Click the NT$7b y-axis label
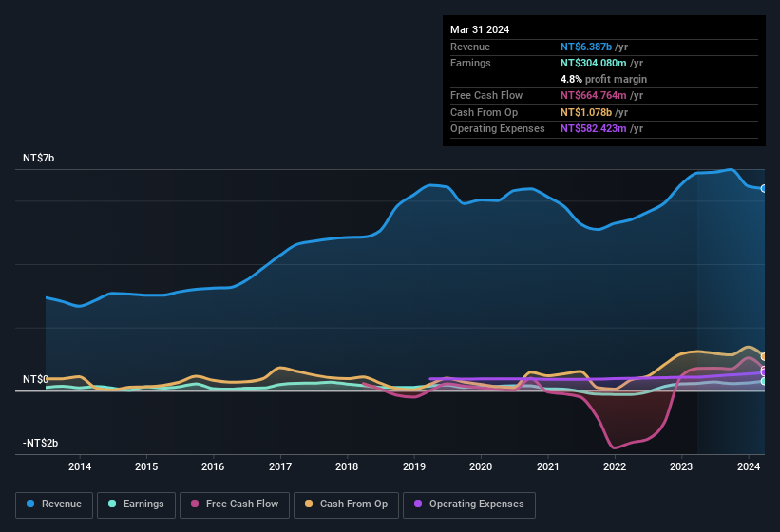 (38, 158)
